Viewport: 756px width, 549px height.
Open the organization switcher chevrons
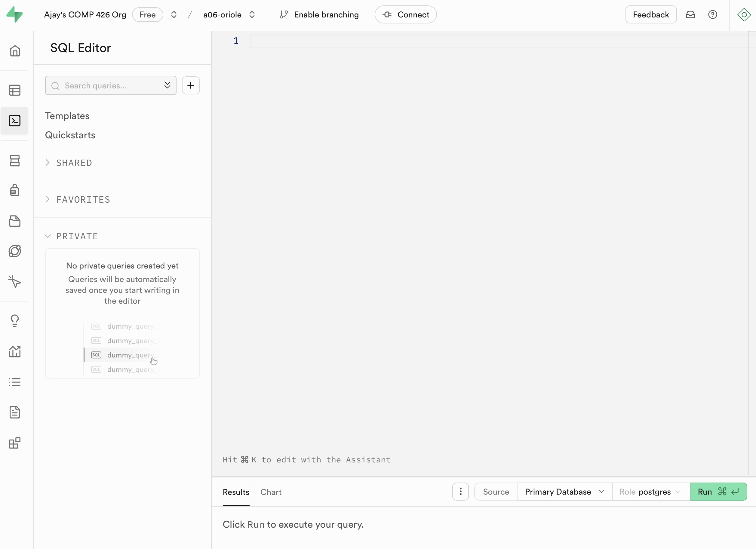click(174, 15)
